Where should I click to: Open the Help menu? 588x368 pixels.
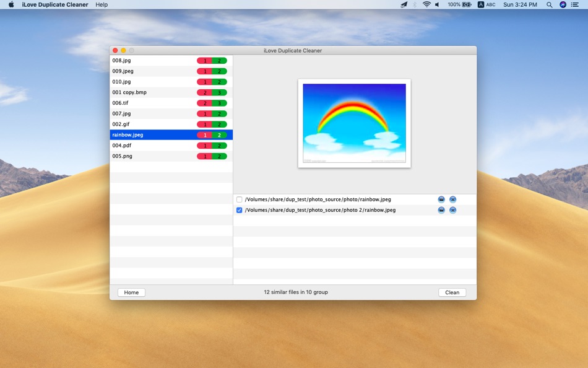[102, 4]
